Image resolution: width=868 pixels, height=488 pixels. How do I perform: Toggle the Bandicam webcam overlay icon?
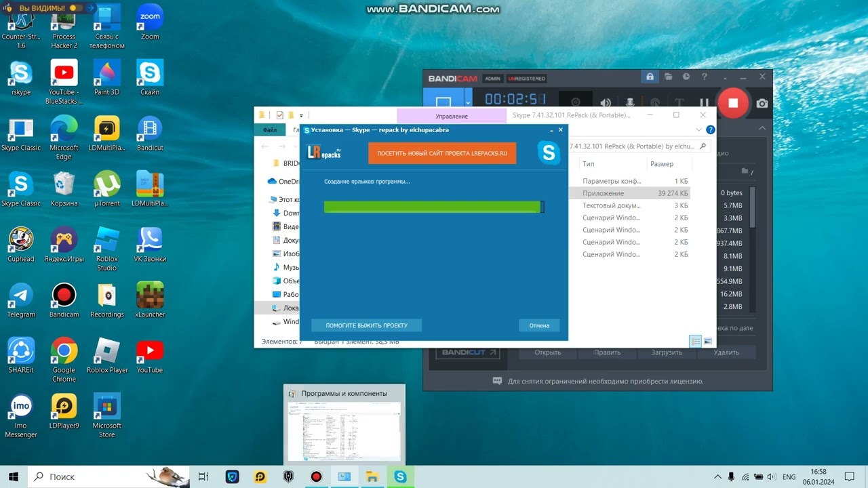pos(577,103)
